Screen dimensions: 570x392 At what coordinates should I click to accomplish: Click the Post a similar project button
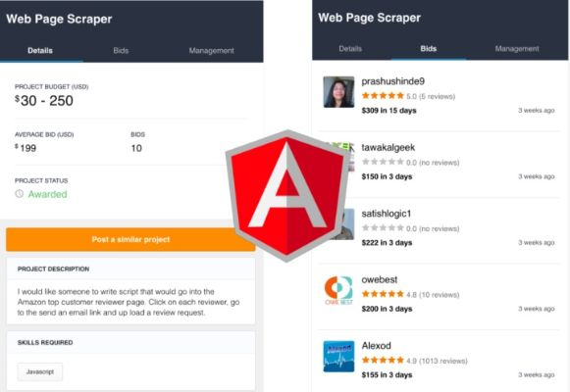click(x=130, y=239)
